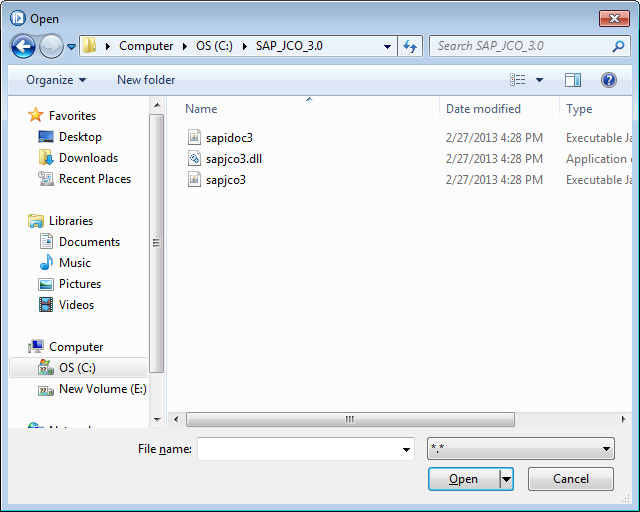The image size is (640, 512).
Task: Click the Pictures library icon
Action: coord(46,284)
